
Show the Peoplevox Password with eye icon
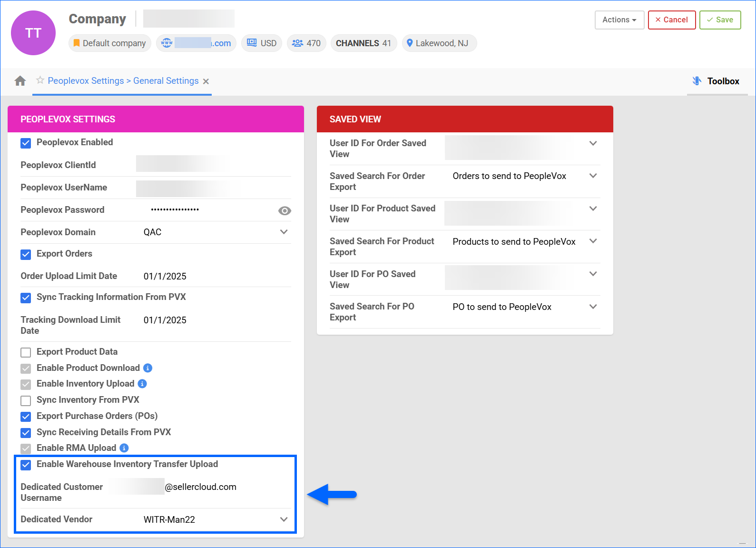[x=285, y=210]
